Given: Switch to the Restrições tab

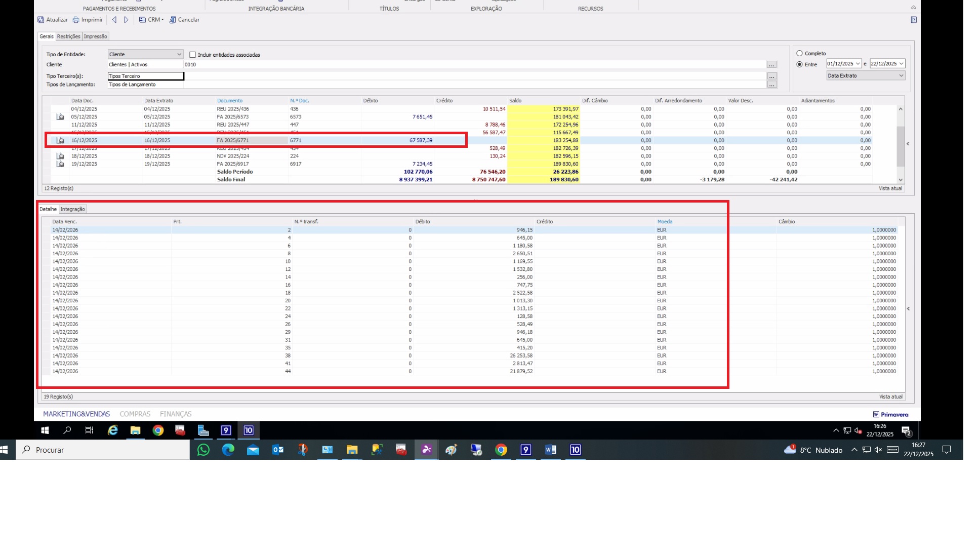Looking at the screenshot, I should pos(68,36).
